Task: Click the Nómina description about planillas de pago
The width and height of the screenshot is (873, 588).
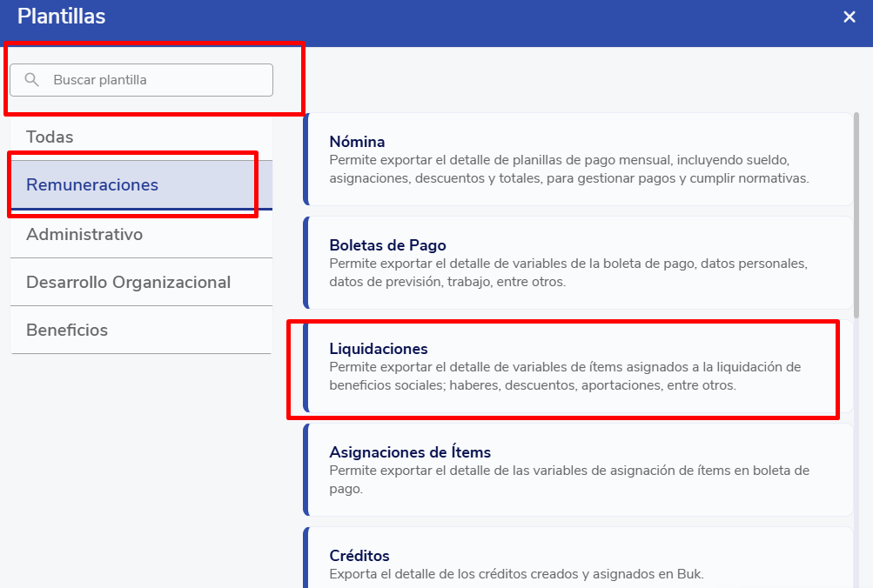Action: (569, 170)
